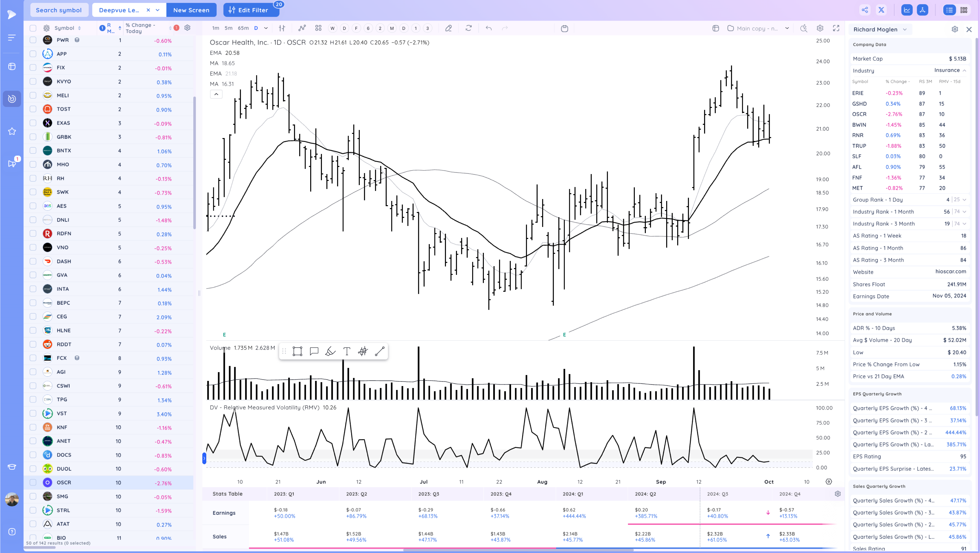Switch to the 65m timeframe

(243, 28)
